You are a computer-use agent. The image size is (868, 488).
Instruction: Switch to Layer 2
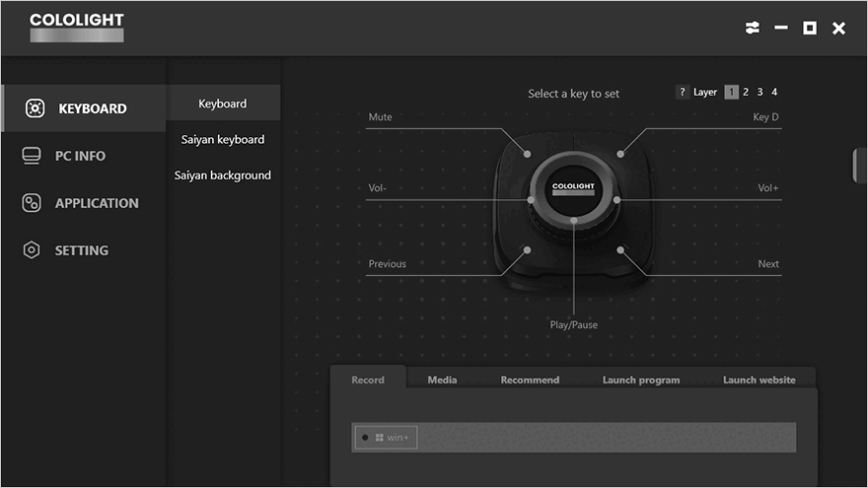[x=746, y=92]
